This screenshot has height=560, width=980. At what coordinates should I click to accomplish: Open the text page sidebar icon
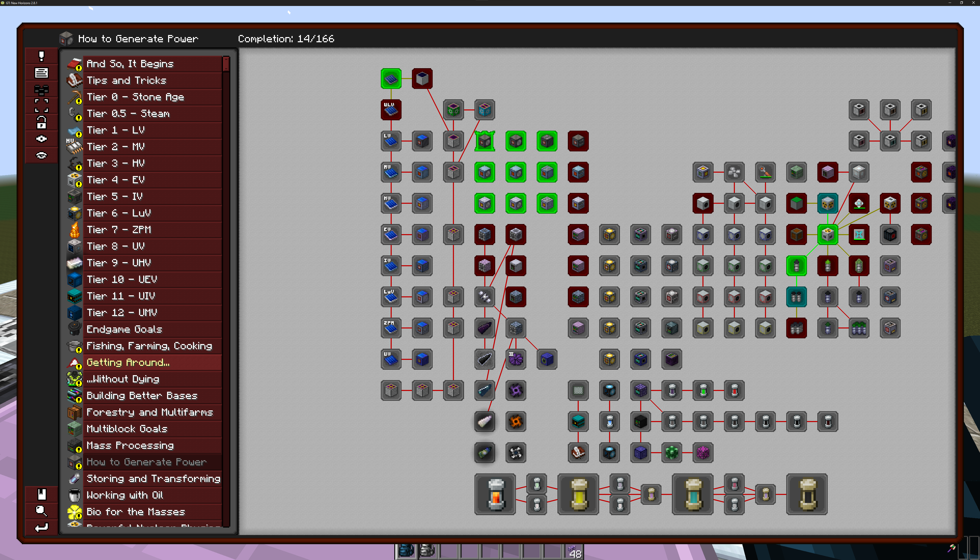click(42, 73)
